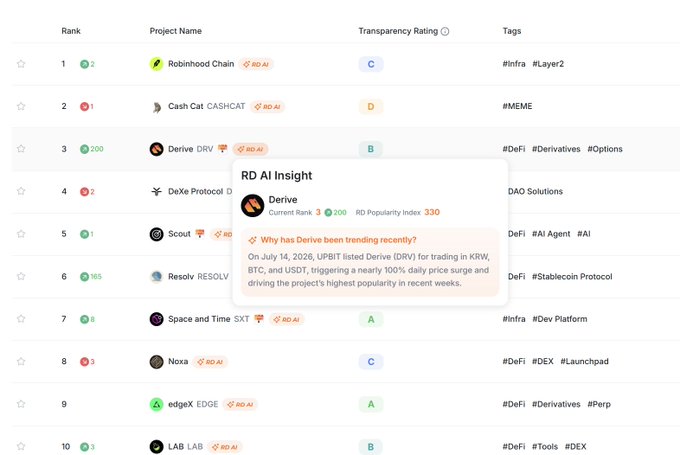Click the CASHCAT ticker text
The width and height of the screenshot is (680, 455).
tap(226, 106)
